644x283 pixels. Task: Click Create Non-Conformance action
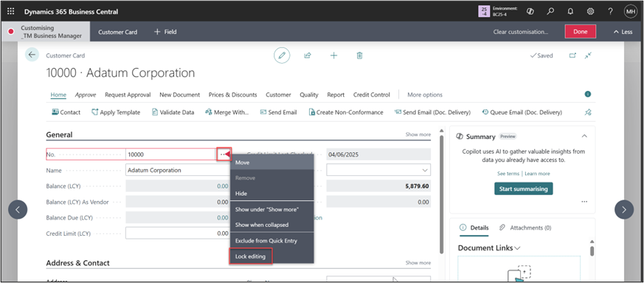(x=346, y=112)
